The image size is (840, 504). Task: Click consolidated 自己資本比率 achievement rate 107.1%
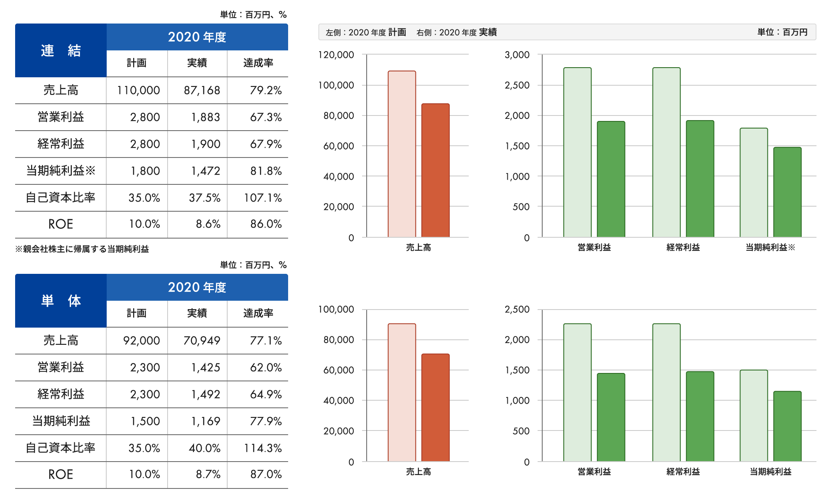tap(263, 198)
